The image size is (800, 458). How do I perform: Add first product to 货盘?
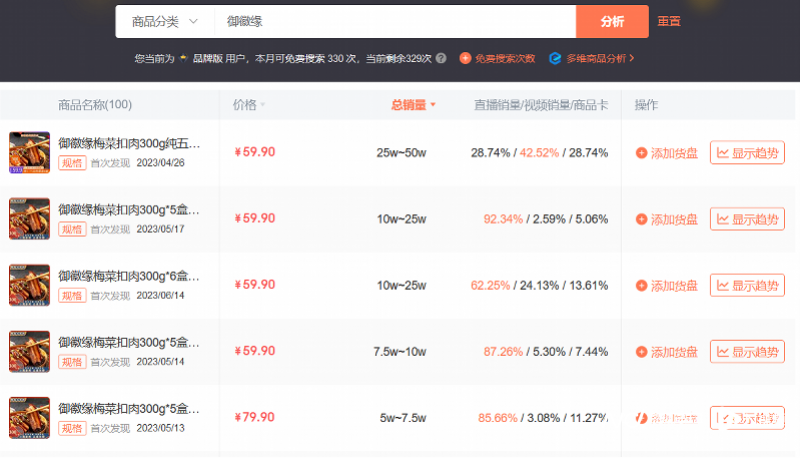coord(666,153)
